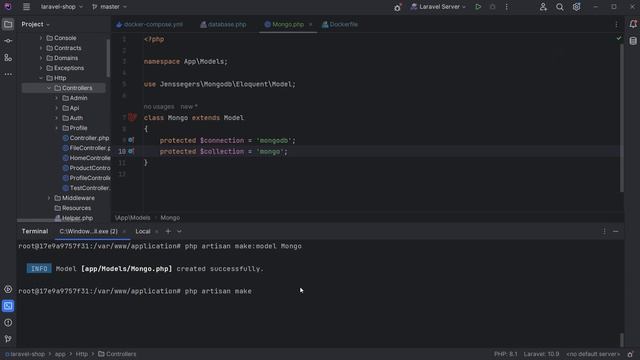Click the override gutter icon on line 9
The height and width of the screenshot is (360, 640).
pos(131,140)
